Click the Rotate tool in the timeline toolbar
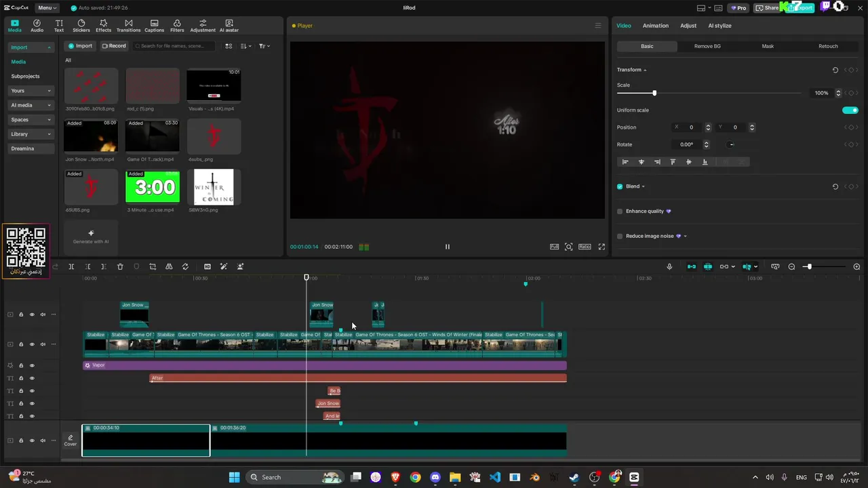The image size is (868, 488). point(185,266)
